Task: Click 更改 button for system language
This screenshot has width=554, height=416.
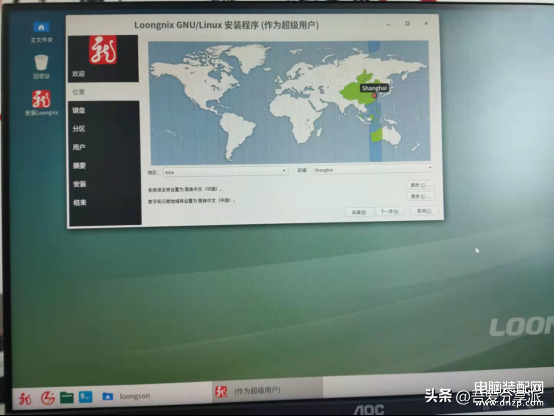Action: [x=420, y=185]
